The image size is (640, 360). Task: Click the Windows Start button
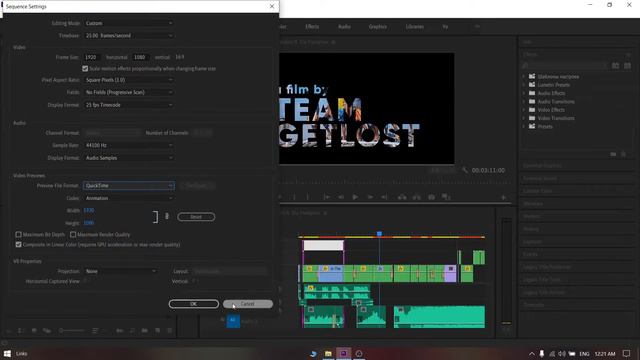coord(7,353)
